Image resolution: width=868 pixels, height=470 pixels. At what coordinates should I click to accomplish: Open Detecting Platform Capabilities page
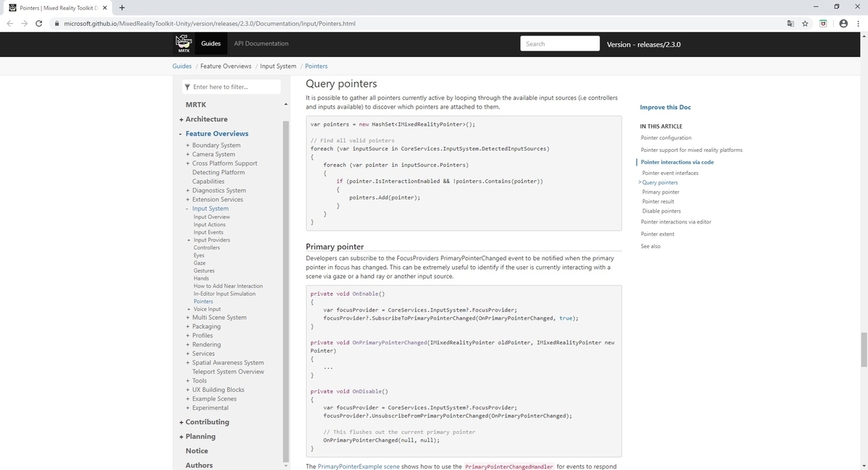coord(218,176)
